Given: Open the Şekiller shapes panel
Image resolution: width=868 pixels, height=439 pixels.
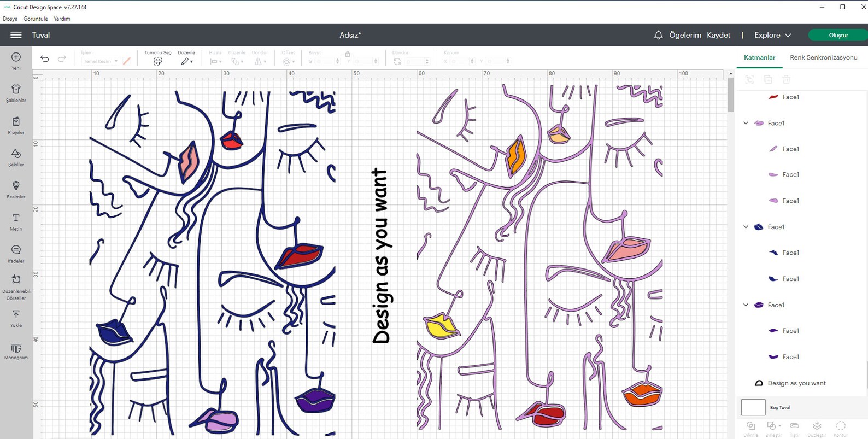Looking at the screenshot, I should (x=16, y=157).
